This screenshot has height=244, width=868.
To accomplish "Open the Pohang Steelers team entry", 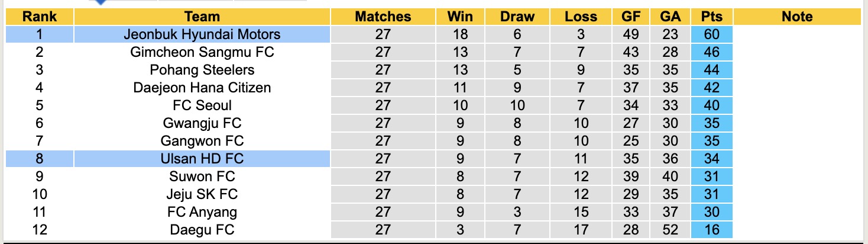I will click(202, 70).
